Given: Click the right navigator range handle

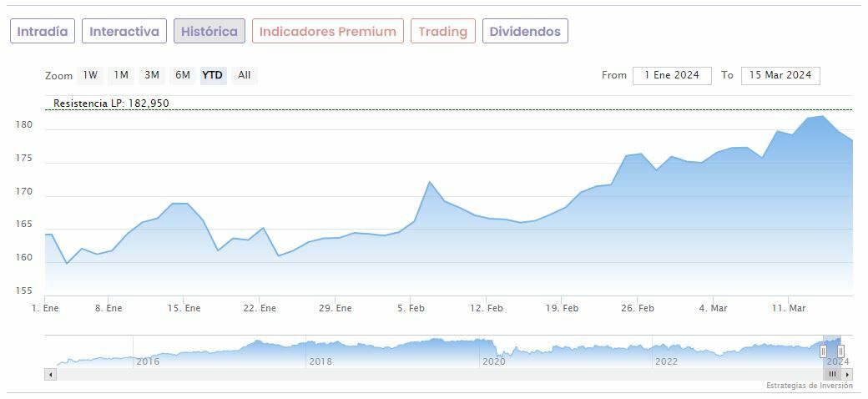Looking at the screenshot, I should 840,351.
